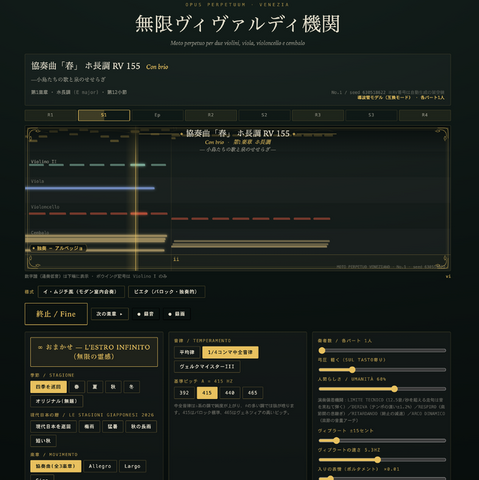Select 1/4コンマ中全音律 temperament

pos(230,352)
